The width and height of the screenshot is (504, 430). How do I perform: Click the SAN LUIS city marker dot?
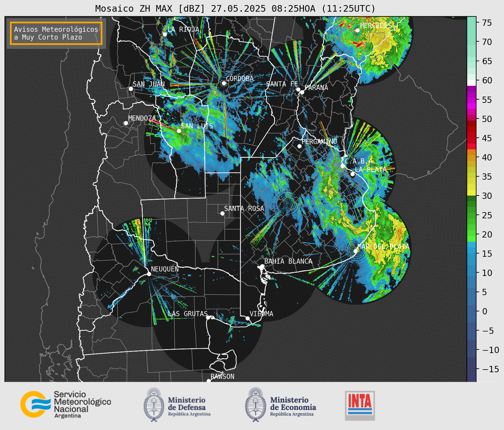click(x=179, y=131)
